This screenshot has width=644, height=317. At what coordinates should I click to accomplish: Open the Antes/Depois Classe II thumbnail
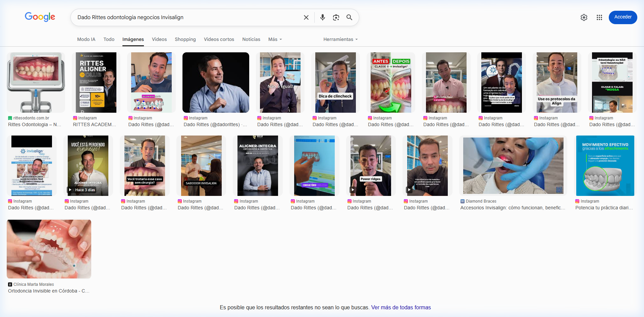coord(391,83)
